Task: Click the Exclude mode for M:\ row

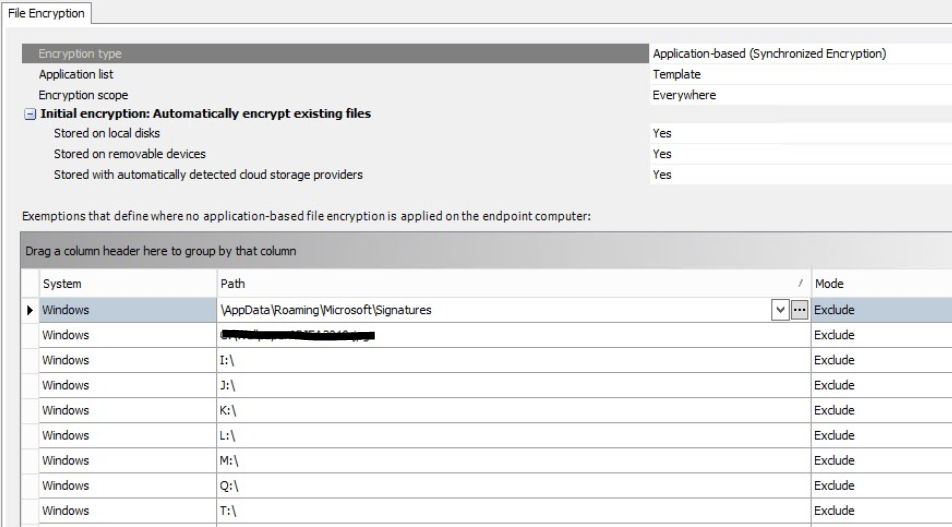Action: [882, 461]
